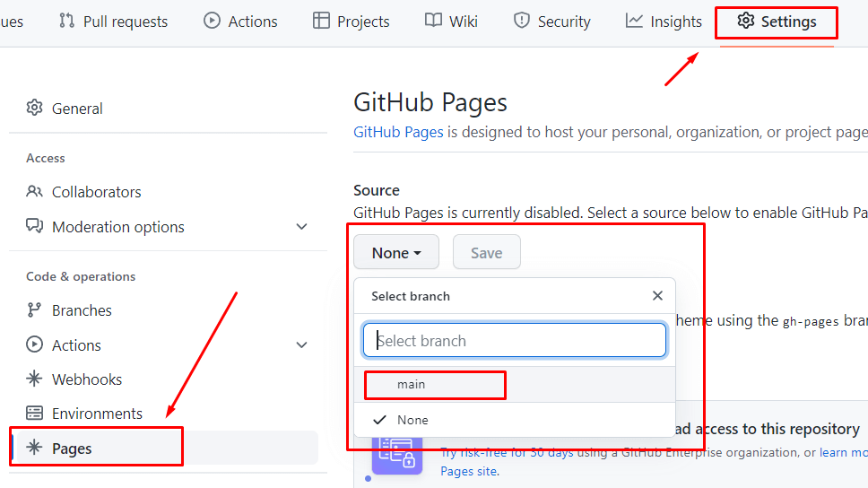
Task: Expand the sidebar Actions chevron
Action: point(301,345)
